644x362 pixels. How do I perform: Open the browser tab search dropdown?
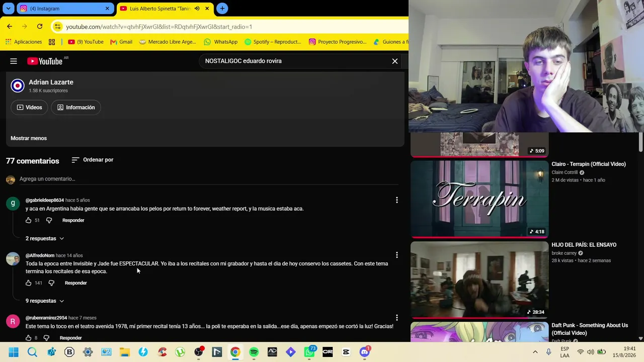pyautogui.click(x=9, y=9)
